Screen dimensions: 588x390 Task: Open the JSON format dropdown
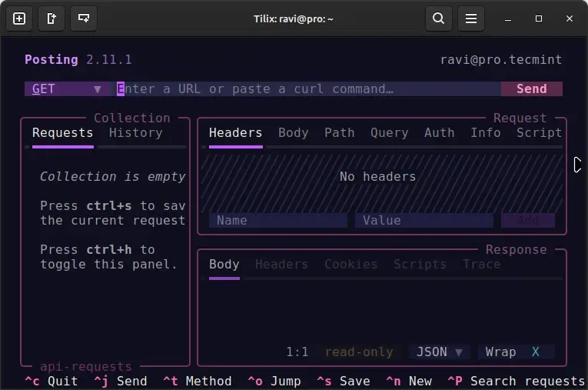coord(439,352)
